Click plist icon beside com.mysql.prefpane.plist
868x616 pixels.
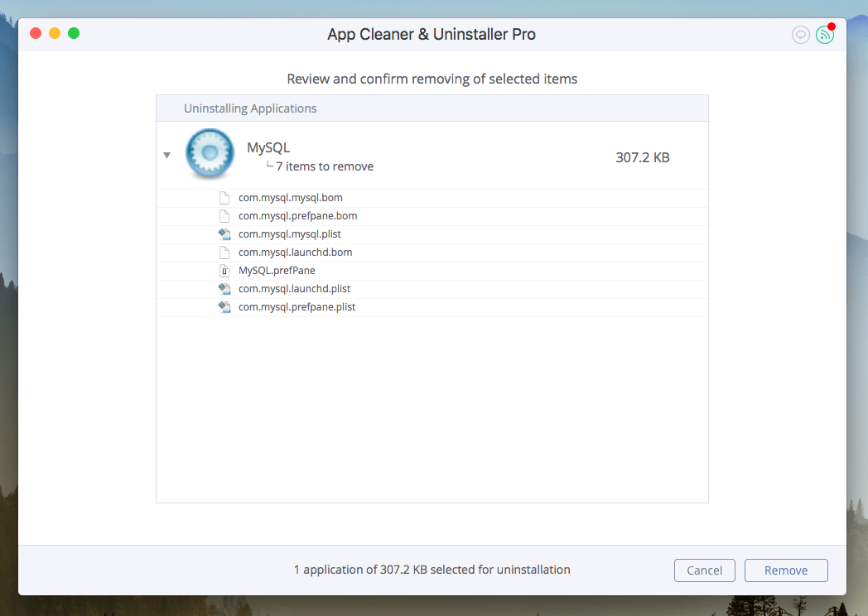224,307
